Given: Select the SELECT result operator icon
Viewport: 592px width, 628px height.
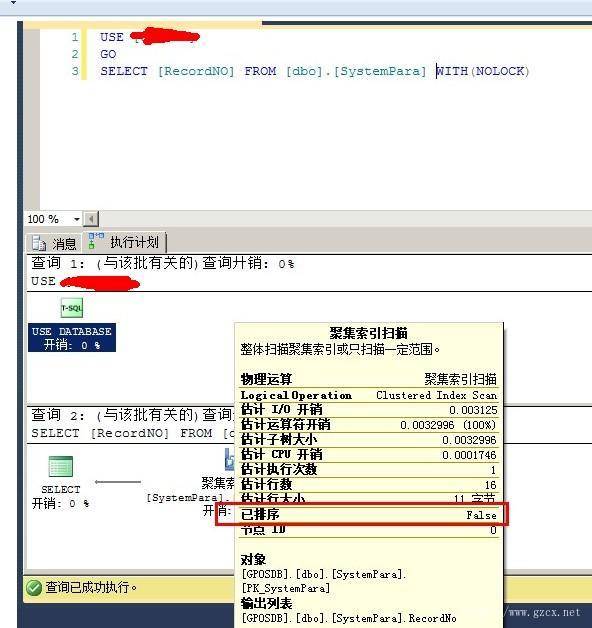Looking at the screenshot, I should tap(60, 467).
